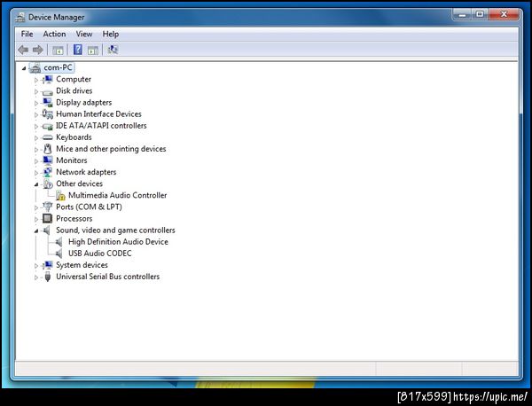Minimize the Device Manager window
Screen dimensions: 532x406
(463, 14)
